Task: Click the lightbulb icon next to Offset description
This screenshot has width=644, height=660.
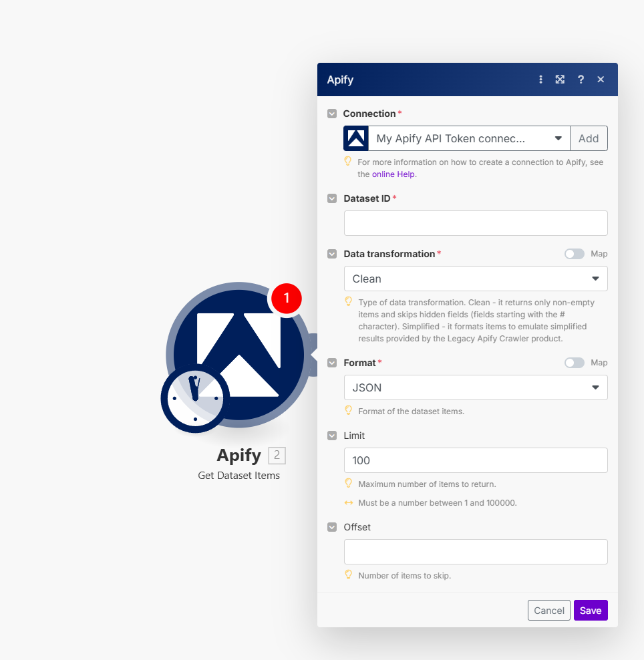Action: click(348, 575)
